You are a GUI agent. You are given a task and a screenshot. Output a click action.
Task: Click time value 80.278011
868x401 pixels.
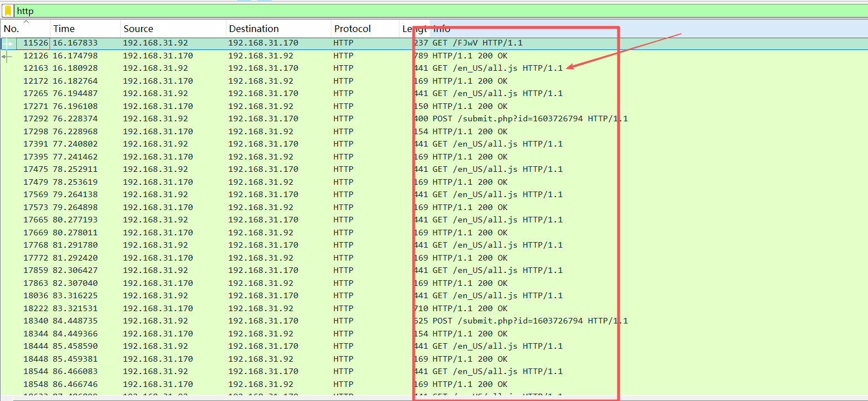click(x=75, y=233)
